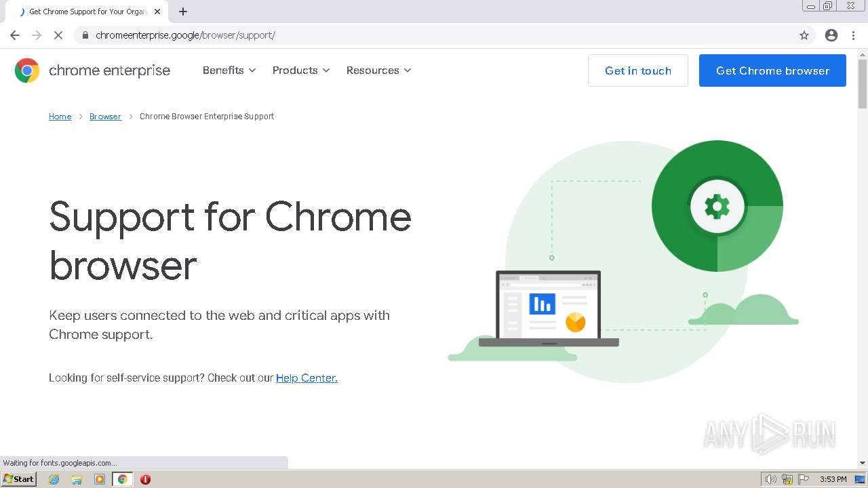Click the scrollbar down arrow
Viewport: 868px width, 488px height.
[863, 463]
